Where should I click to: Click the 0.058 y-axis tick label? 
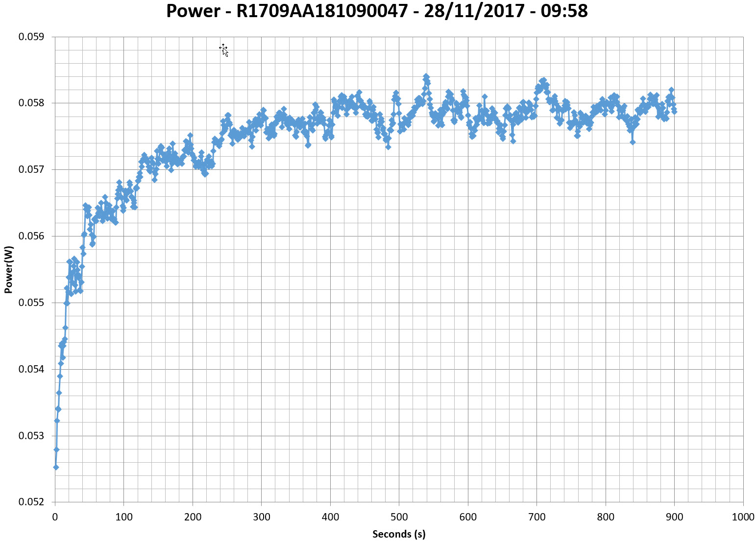pyautogui.click(x=31, y=103)
